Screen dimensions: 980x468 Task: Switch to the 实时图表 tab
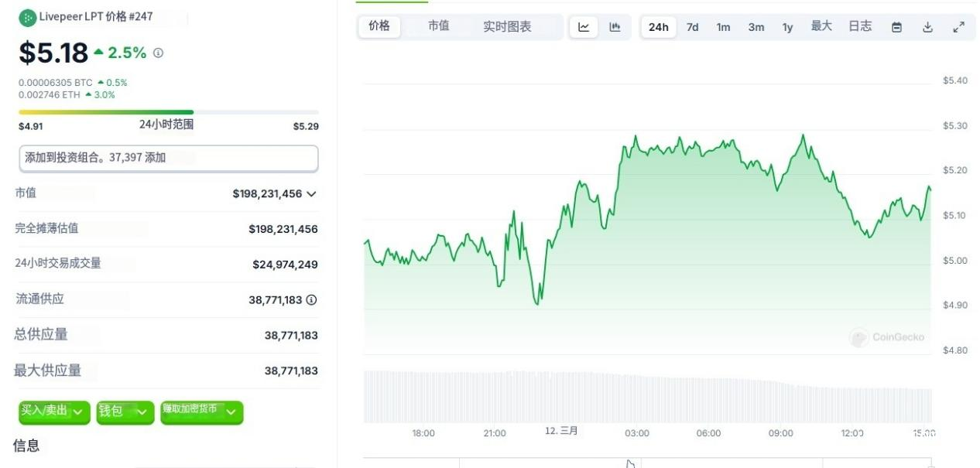coord(507,27)
